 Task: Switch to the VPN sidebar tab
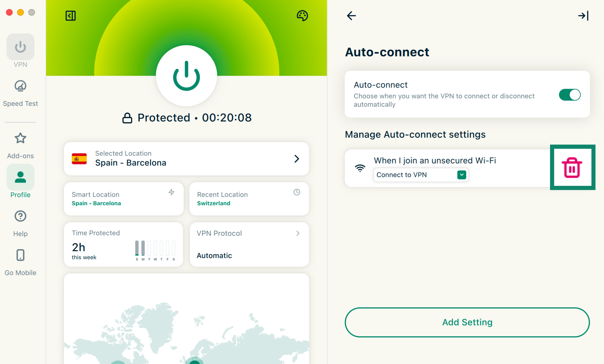coord(20,47)
